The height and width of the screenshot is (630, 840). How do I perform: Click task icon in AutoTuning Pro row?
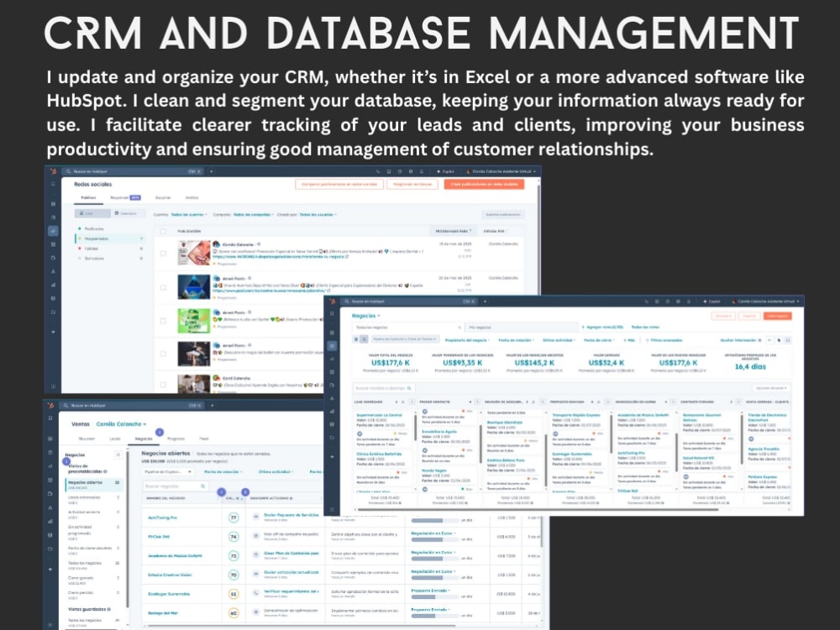(256, 517)
